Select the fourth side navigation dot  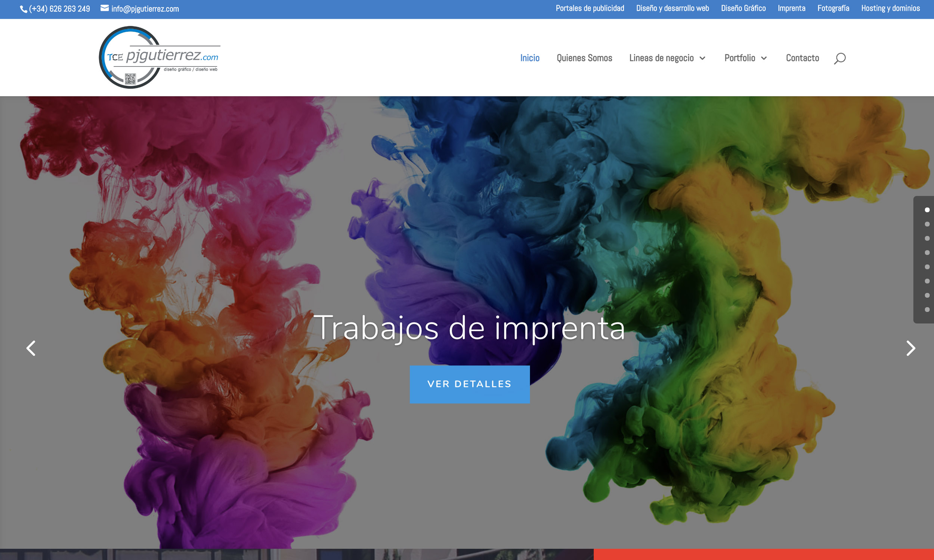tap(927, 252)
